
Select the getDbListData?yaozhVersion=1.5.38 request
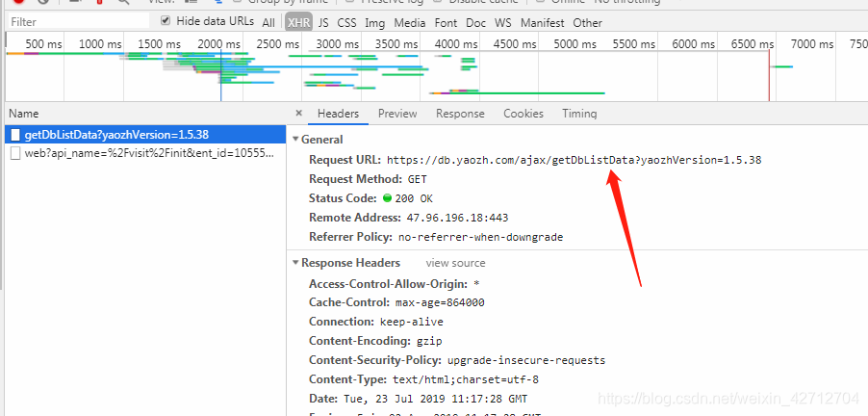(x=145, y=135)
